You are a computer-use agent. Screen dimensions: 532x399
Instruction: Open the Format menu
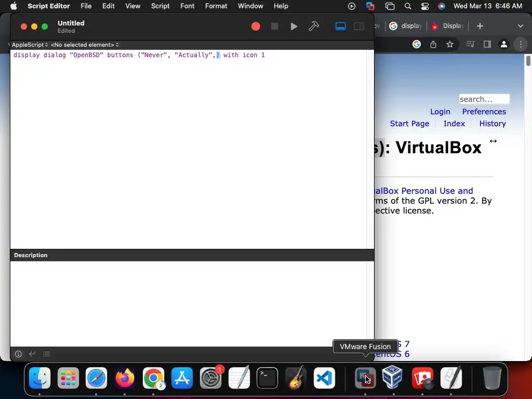[216, 6]
